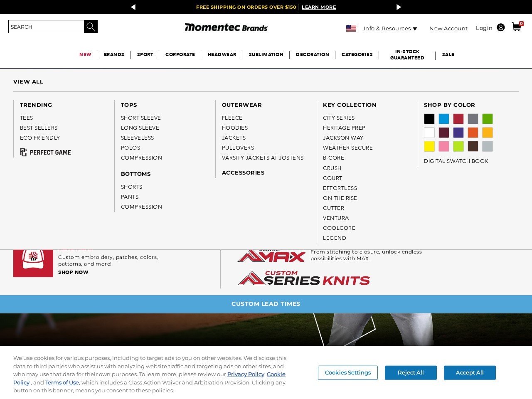532x399 pixels.
Task: Click the search magnifier icon
Action: click(91, 27)
